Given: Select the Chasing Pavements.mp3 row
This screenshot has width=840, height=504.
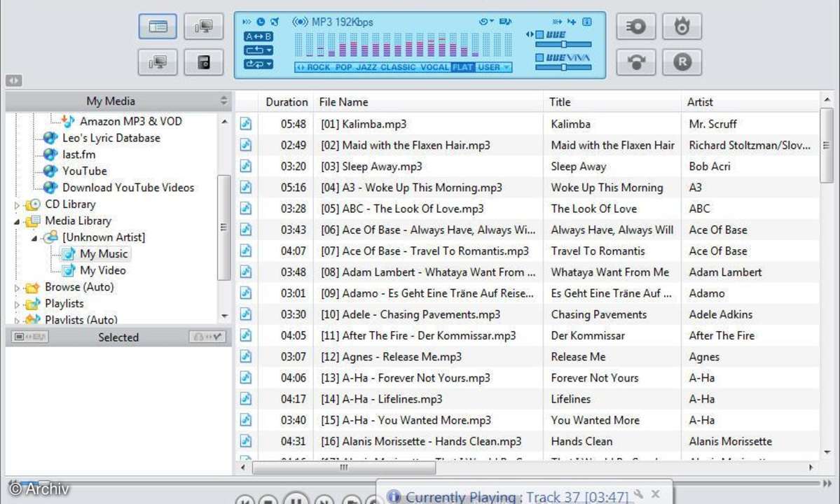Looking at the screenshot, I should (x=528, y=314).
